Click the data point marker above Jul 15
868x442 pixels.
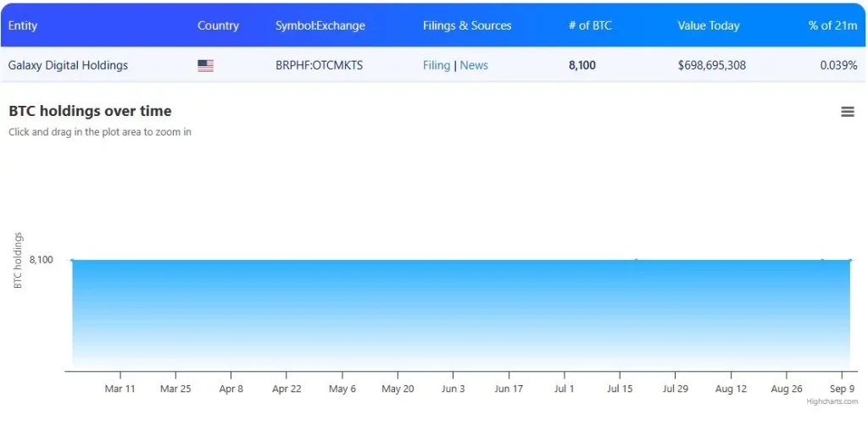pyautogui.click(x=636, y=260)
